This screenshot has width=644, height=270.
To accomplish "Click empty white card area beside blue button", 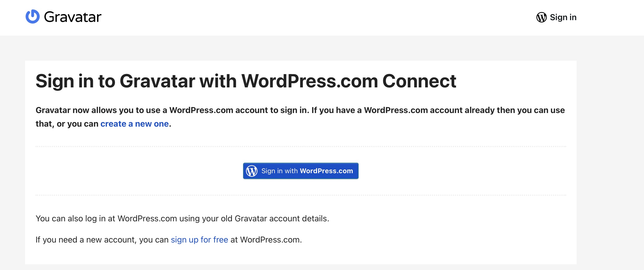I will click(x=457, y=171).
